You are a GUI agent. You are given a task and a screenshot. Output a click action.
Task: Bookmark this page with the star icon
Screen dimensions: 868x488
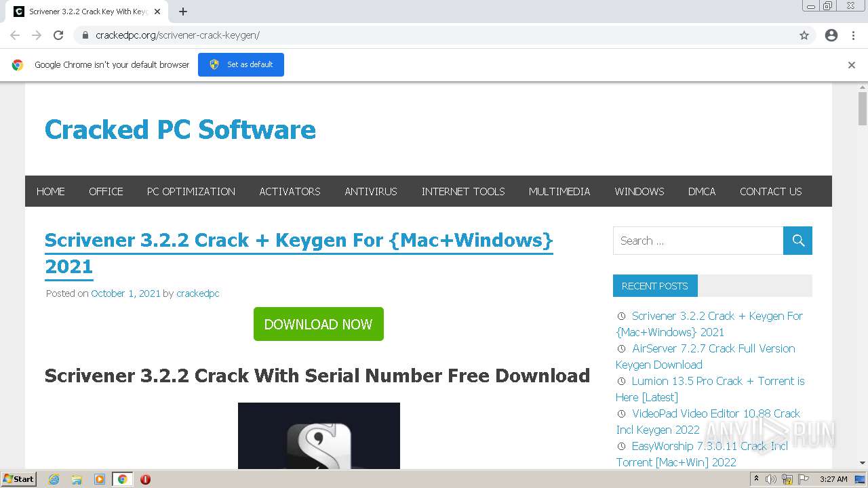point(804,35)
